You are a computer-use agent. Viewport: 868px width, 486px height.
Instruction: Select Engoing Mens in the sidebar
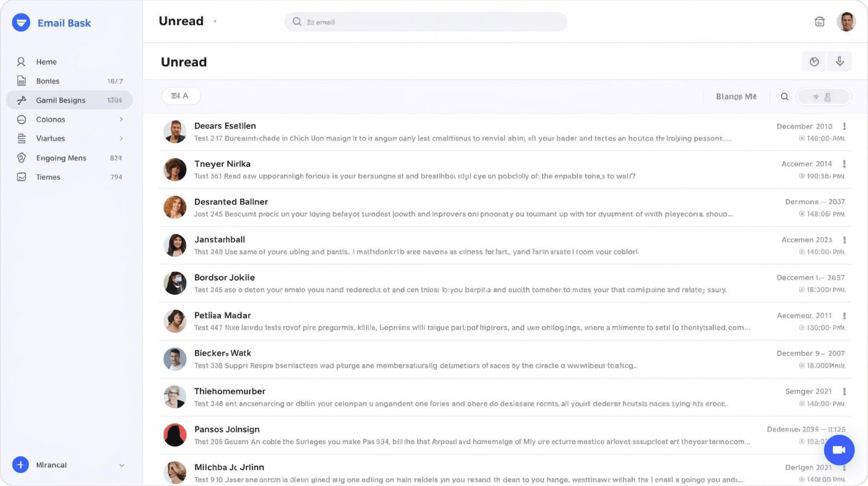pos(61,158)
